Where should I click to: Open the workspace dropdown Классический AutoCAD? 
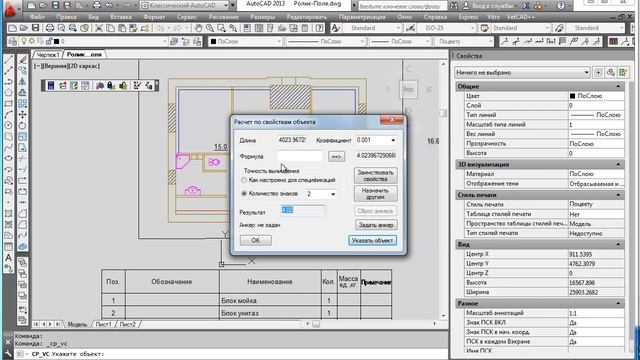click(x=226, y=5)
